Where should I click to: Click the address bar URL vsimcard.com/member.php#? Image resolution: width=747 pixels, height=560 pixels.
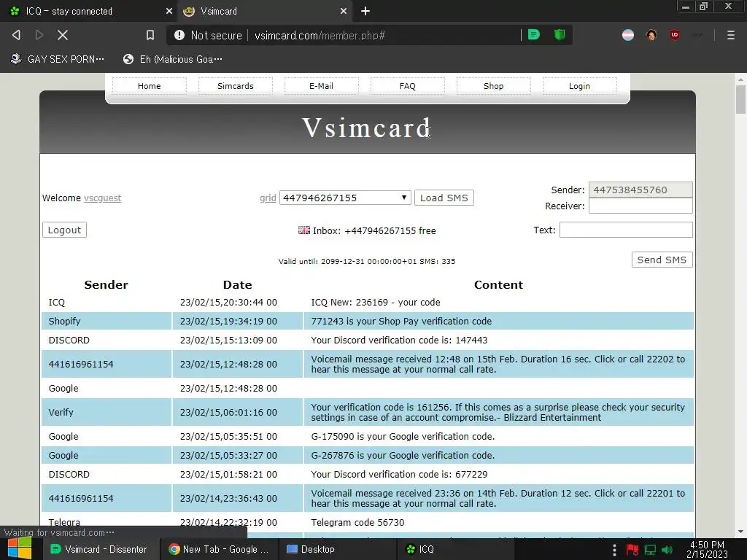[320, 35]
